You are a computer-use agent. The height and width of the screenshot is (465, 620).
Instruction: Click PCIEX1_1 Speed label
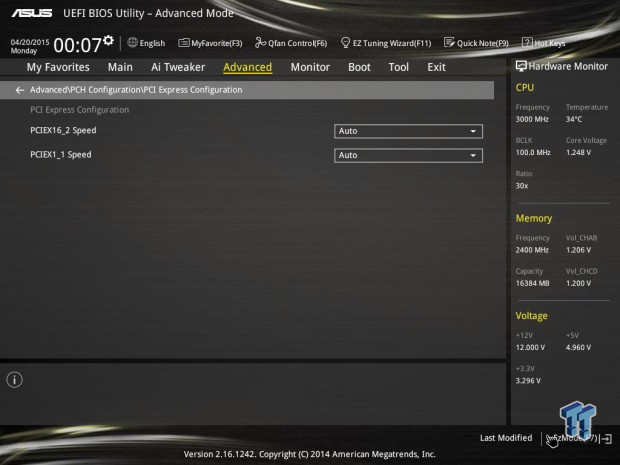(61, 155)
